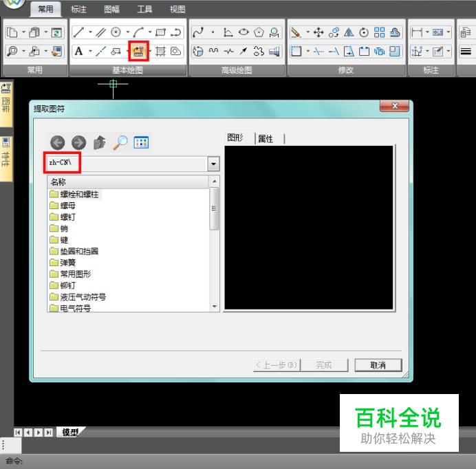Expand the copy tool dropdown arrow

(23, 32)
